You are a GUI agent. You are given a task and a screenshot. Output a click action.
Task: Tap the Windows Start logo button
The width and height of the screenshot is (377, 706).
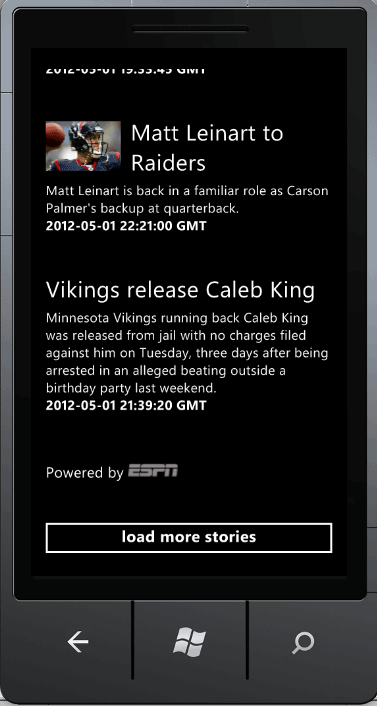coord(189,642)
